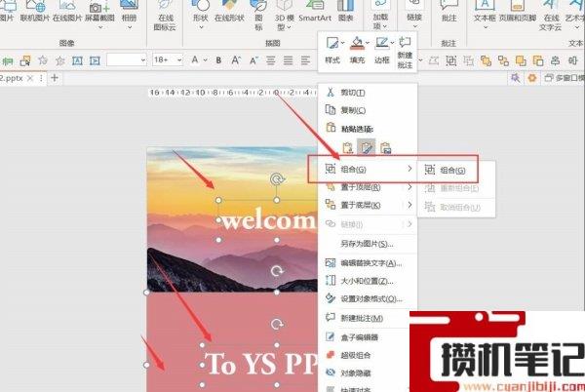
Task: Click the 在线形状 online shapes icon
Action: click(x=229, y=5)
